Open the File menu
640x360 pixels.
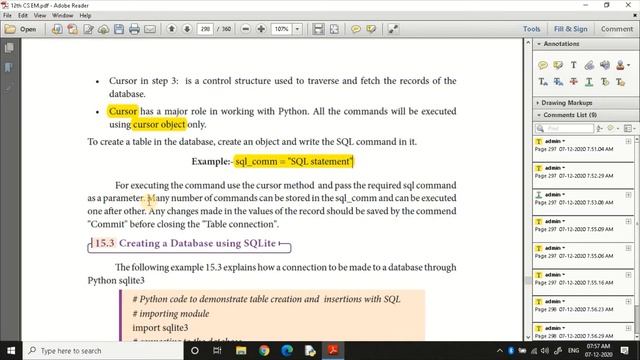click(x=7, y=16)
